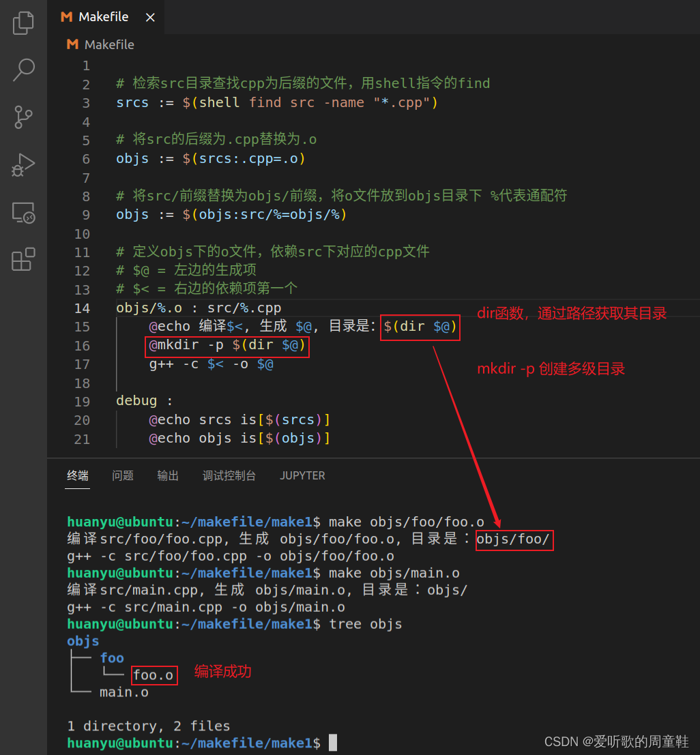Viewport: 700px width, 755px height.
Task: Select the 终端 (Terminal) panel tab
Action: pyautogui.click(x=77, y=475)
